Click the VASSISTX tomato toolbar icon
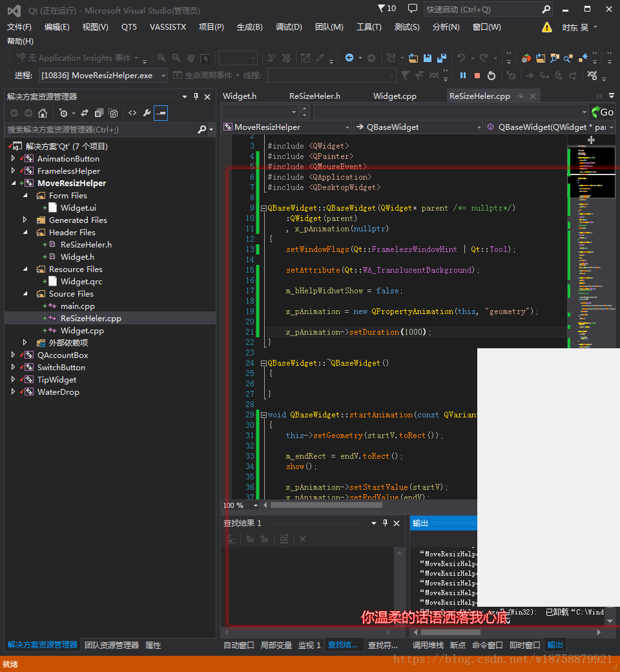The width and height of the screenshot is (620, 672). pos(526,58)
